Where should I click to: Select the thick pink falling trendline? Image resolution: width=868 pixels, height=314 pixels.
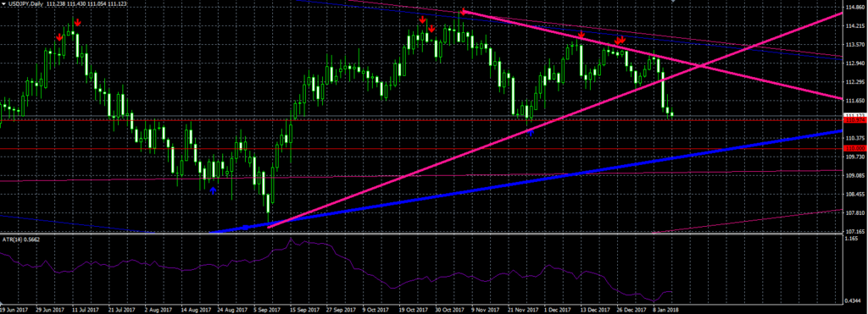tap(654, 55)
